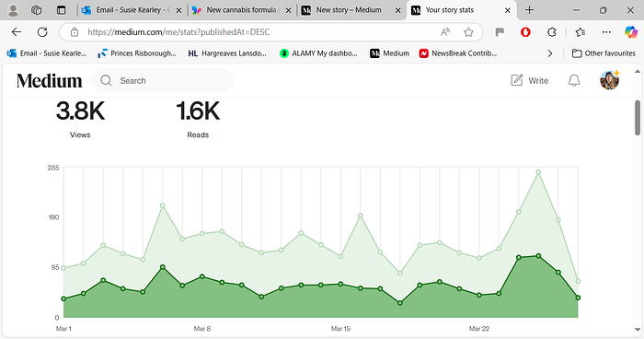The image size is (644, 339).
Task: Open the Medium bookmark
Action: pyautogui.click(x=389, y=53)
